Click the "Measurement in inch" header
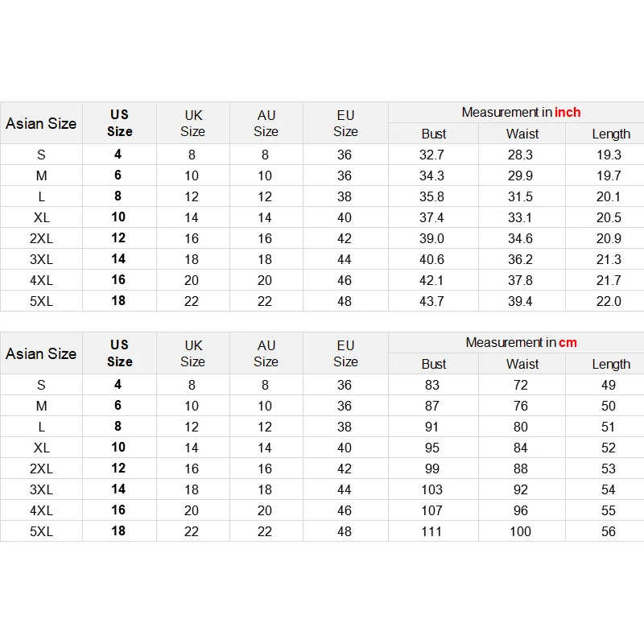Viewport: 644px width, 644px height. coord(521,113)
